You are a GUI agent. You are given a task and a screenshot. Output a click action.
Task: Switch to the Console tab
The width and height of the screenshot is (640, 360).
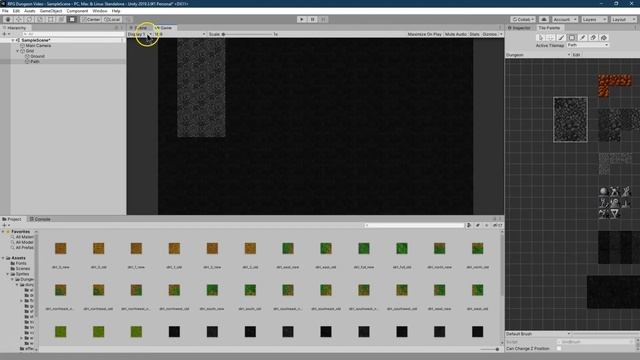40,219
